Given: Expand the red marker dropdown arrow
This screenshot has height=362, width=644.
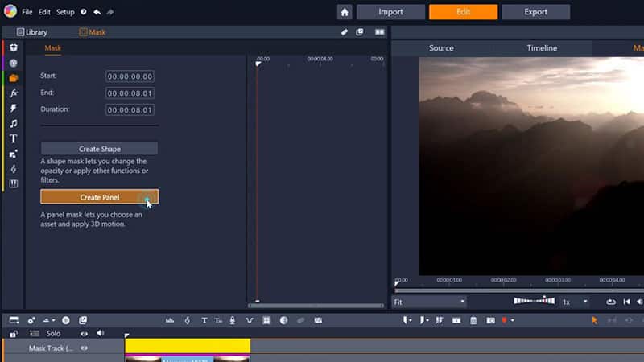Looking at the screenshot, I should pyautogui.click(x=513, y=320).
